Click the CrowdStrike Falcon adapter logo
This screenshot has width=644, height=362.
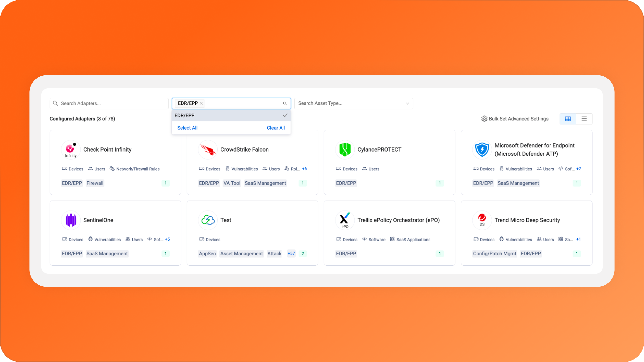point(208,150)
